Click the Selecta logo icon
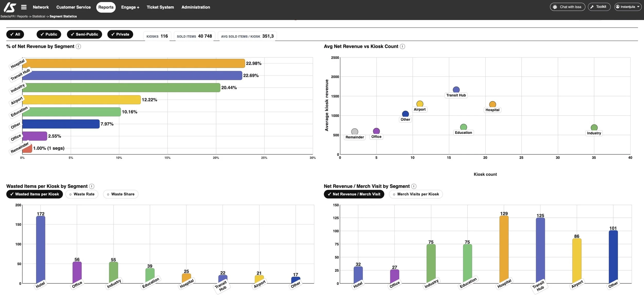Screen dimensions: 644x304 (x=9, y=7)
